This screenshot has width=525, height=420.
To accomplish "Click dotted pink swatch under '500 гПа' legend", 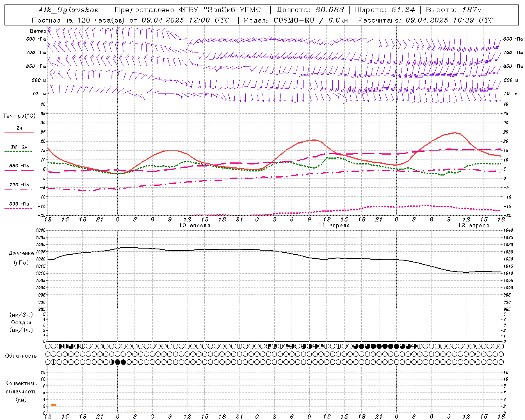I will tap(18, 208).
